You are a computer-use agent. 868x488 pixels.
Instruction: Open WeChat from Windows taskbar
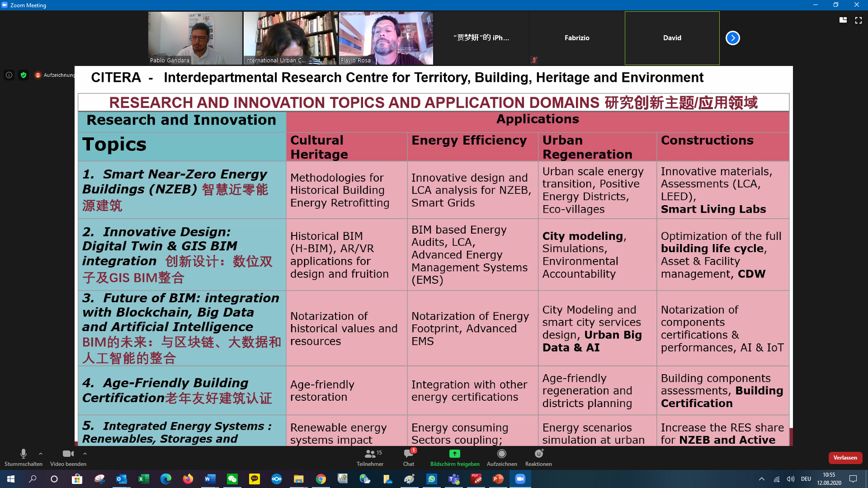232,479
